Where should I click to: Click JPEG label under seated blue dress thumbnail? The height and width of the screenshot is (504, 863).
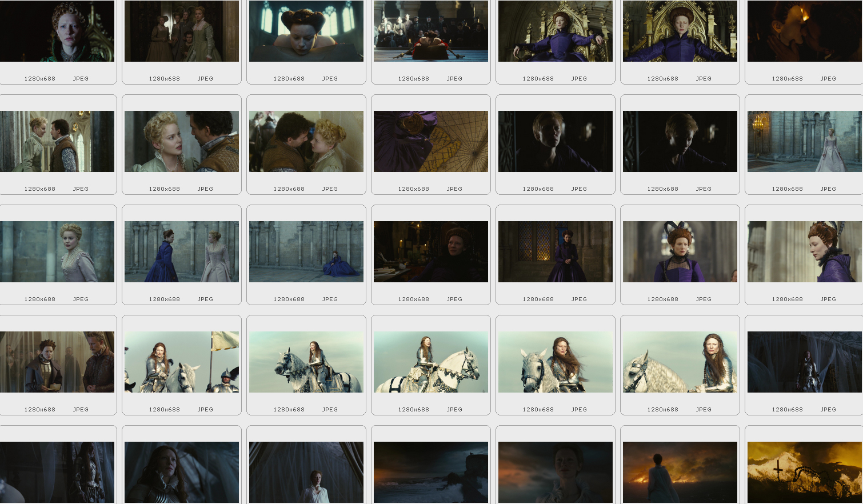point(330,299)
